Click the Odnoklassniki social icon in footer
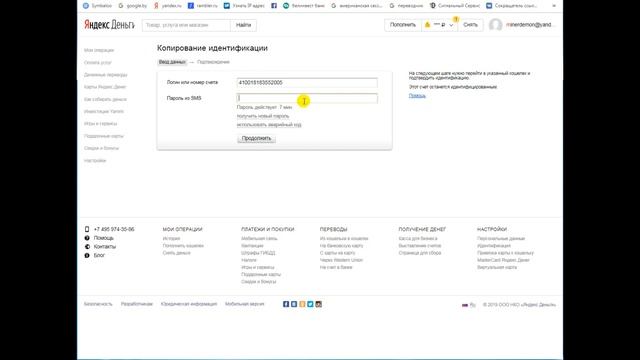The image size is (640, 360). 302,304
